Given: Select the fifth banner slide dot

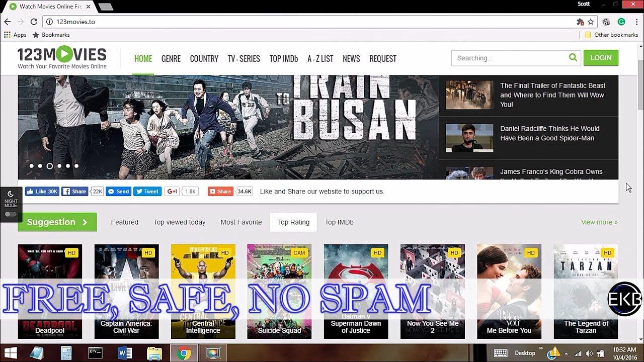Looking at the screenshot, I should 68,166.
